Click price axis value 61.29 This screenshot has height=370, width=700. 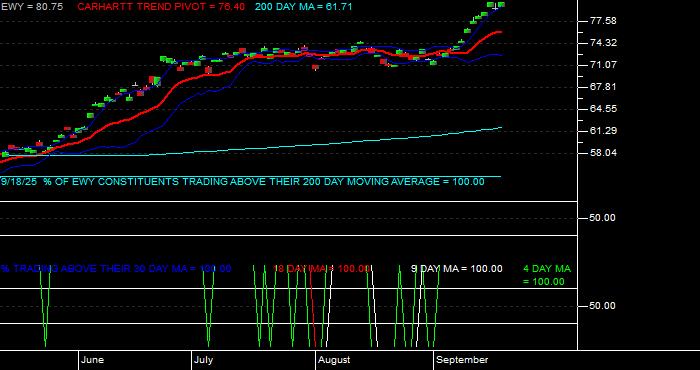point(603,130)
